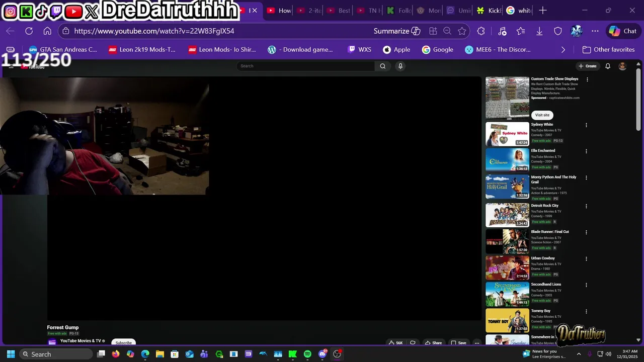The height and width of the screenshot is (362, 644).
Task: Like the Forrest Gump video (56K)
Action: [395, 343]
